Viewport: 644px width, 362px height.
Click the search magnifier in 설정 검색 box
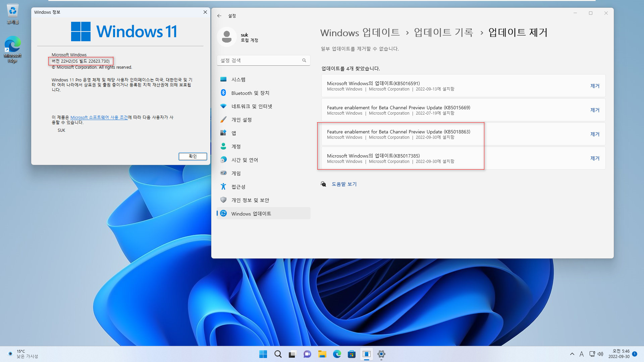304,60
